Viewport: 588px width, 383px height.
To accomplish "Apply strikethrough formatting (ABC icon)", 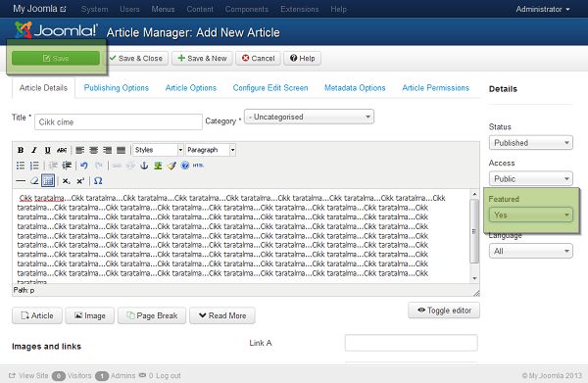I will point(62,150).
